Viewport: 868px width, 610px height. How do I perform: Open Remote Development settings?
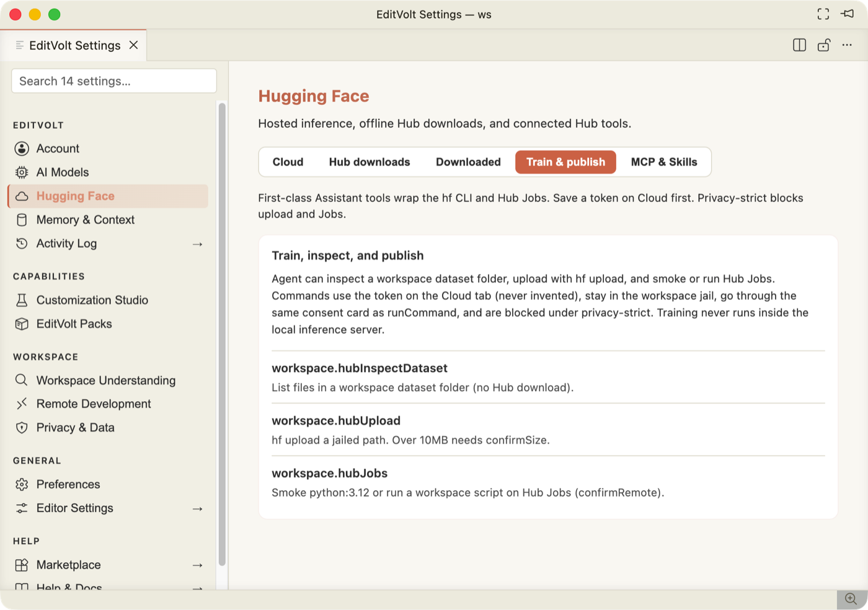click(108, 404)
